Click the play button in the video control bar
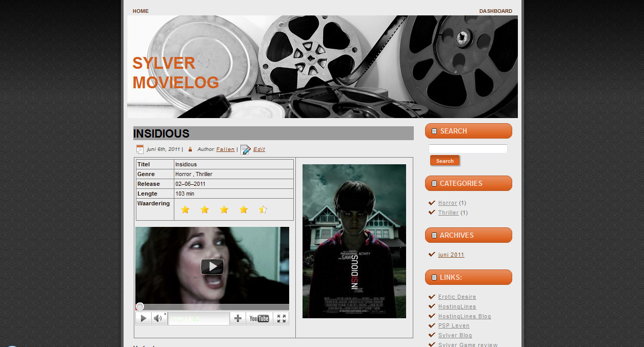 click(x=144, y=319)
